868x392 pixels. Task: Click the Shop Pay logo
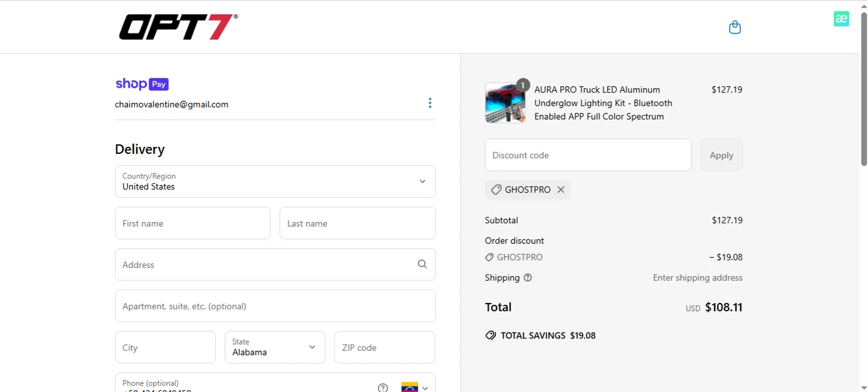coord(142,84)
